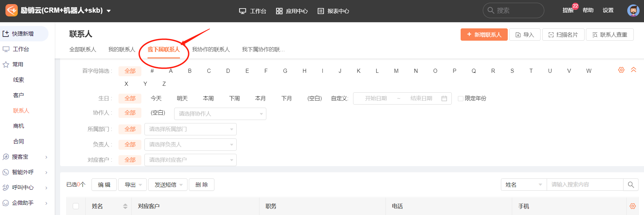644x215 pixels.
Task: Click the 编辑 button
Action: pyautogui.click(x=104, y=185)
